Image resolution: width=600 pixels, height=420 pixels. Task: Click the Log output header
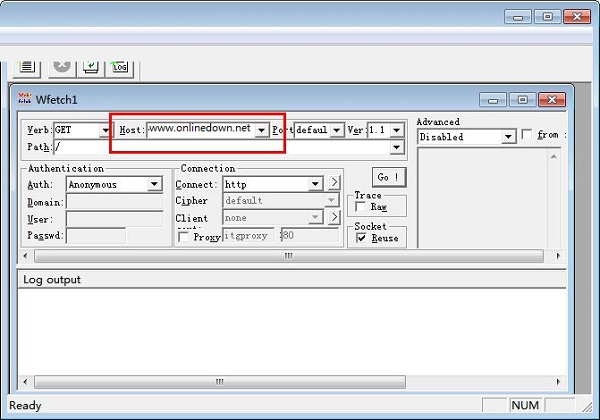pyautogui.click(x=292, y=279)
